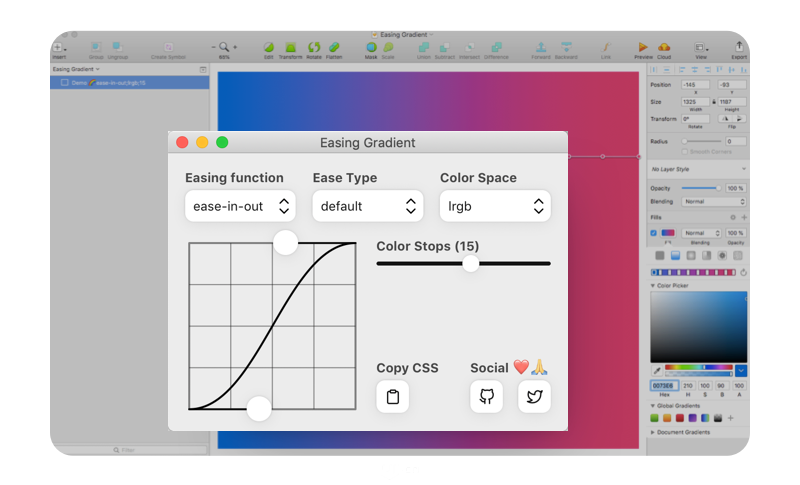Click the Flatten tool in toolbar
The height and width of the screenshot is (485, 800).
coord(334,47)
